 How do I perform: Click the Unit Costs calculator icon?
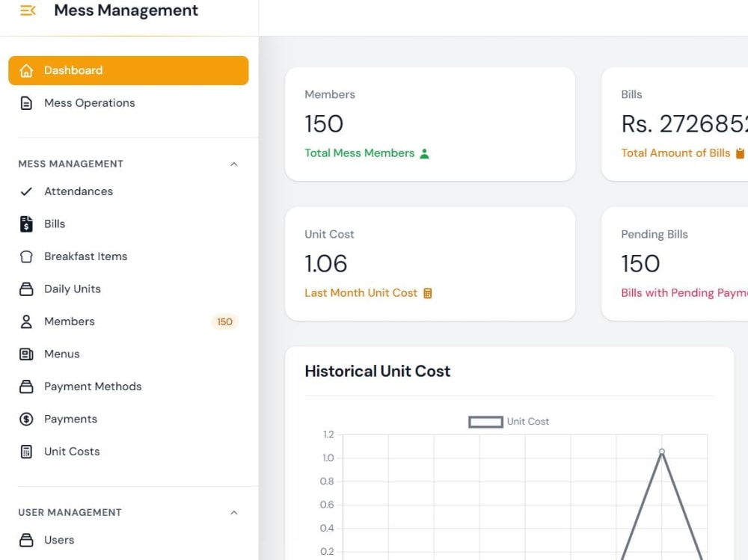[26, 452]
